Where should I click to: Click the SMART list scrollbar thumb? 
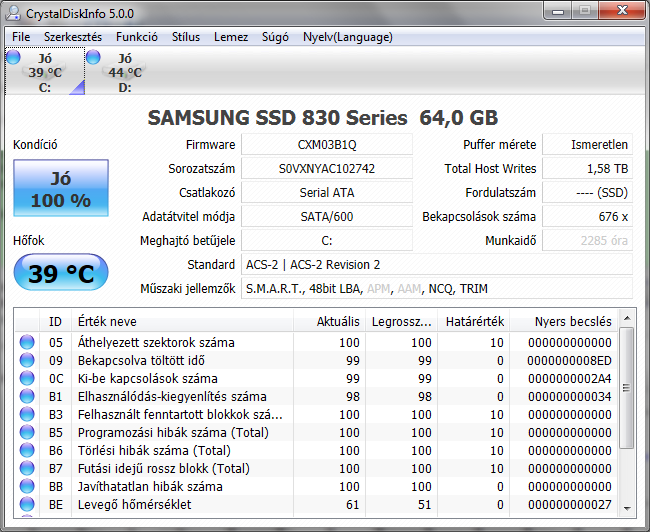coord(626,388)
